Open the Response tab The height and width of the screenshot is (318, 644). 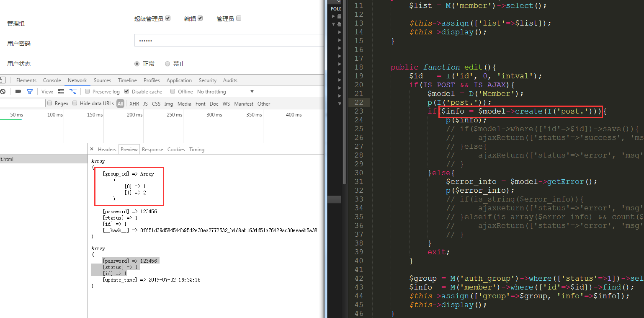[x=152, y=150]
